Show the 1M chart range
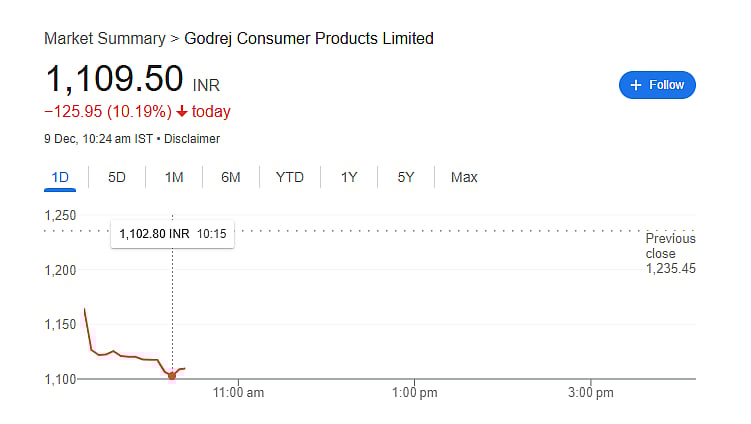 coord(174,177)
